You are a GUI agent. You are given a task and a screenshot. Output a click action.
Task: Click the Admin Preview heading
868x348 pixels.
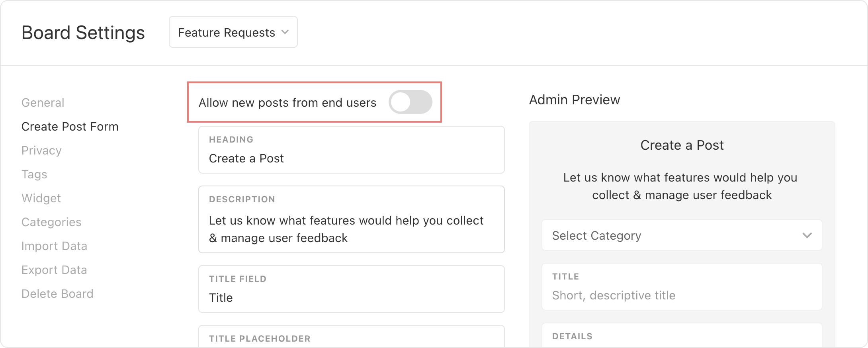tap(575, 100)
